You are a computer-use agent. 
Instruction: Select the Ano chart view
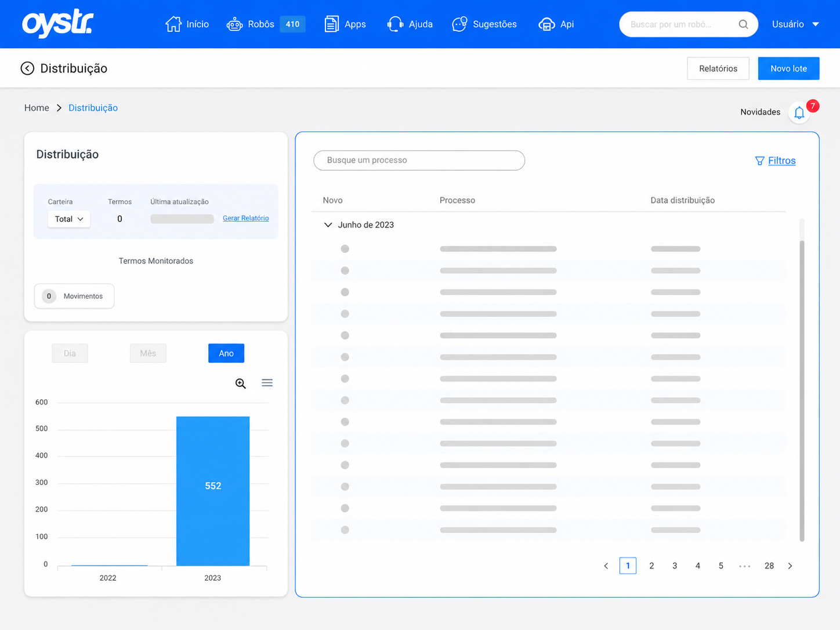tap(226, 353)
